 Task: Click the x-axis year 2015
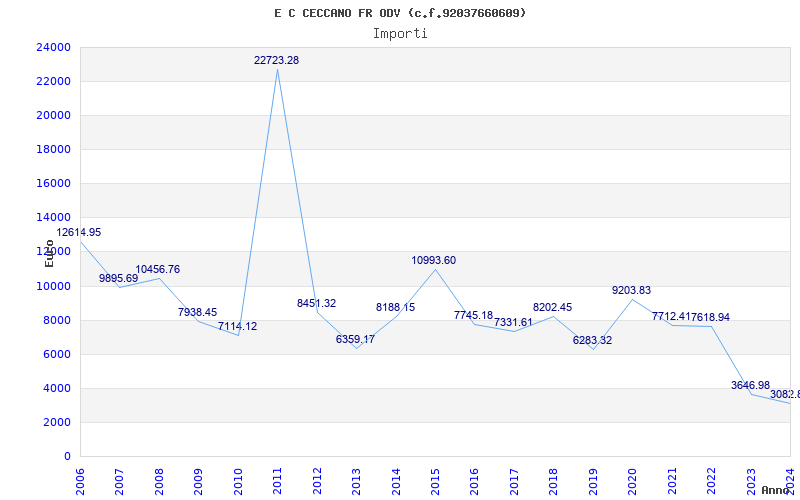point(435,481)
